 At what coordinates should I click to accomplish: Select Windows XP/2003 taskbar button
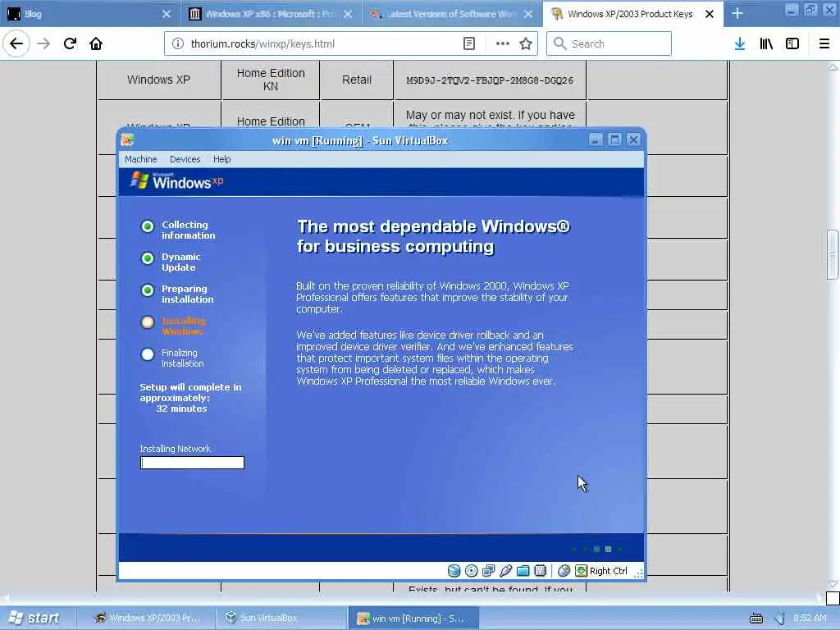tap(148, 619)
